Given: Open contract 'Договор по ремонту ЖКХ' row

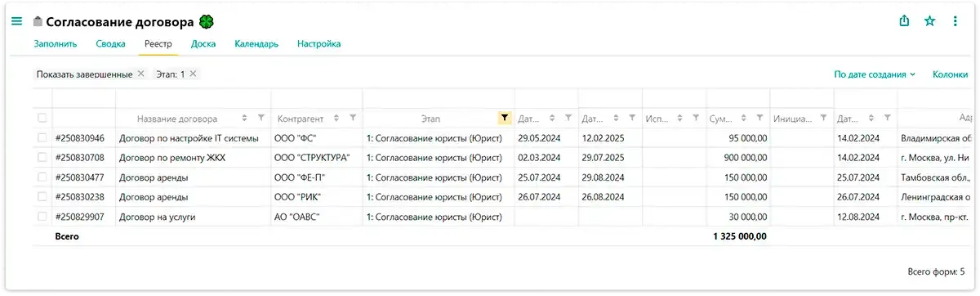Looking at the screenshot, I should pos(172,158).
